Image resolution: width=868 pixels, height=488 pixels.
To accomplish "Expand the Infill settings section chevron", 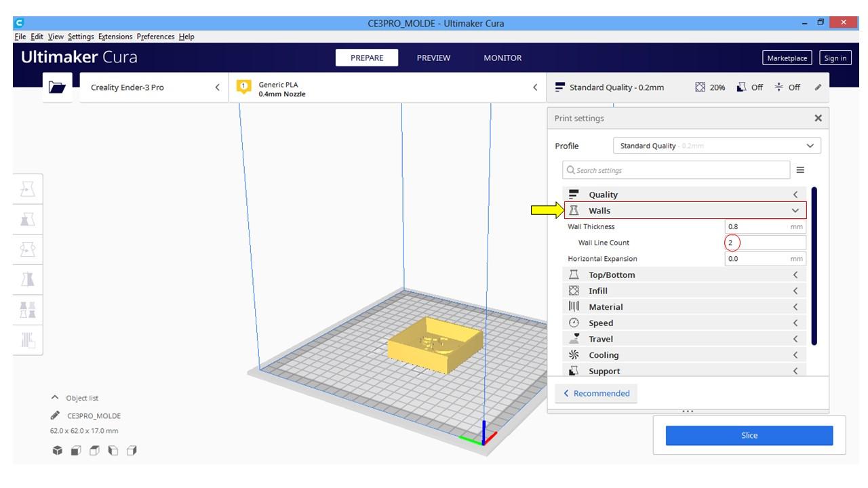I will [795, 291].
